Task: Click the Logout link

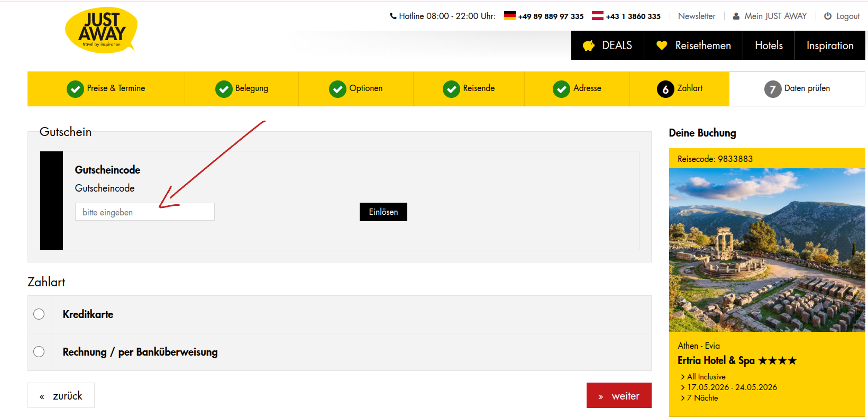Action: click(x=848, y=16)
